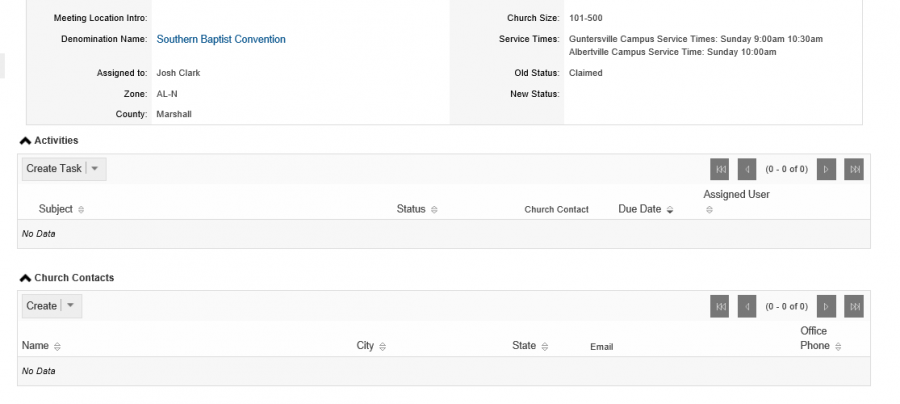
Task: Click the Create button in Church Contacts
Action: click(x=41, y=306)
